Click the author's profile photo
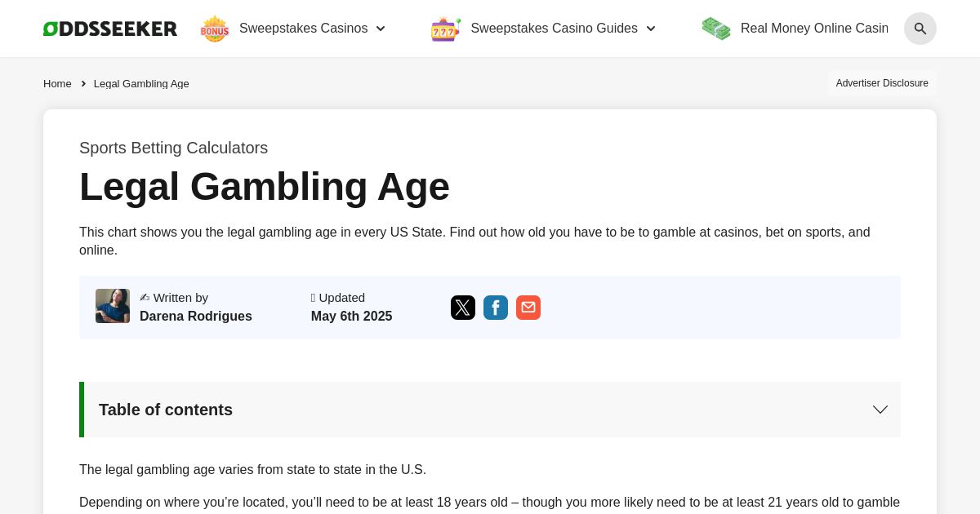This screenshot has height=514, width=980. (113, 306)
